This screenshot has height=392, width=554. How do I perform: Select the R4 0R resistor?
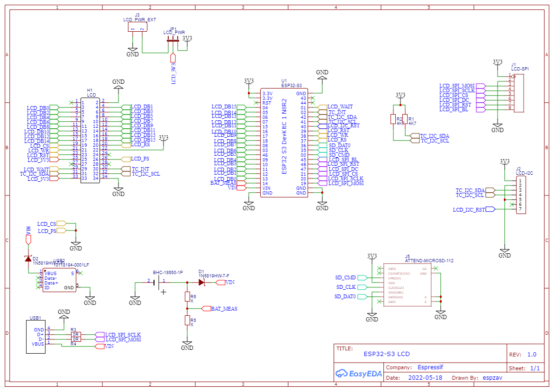[76, 339]
